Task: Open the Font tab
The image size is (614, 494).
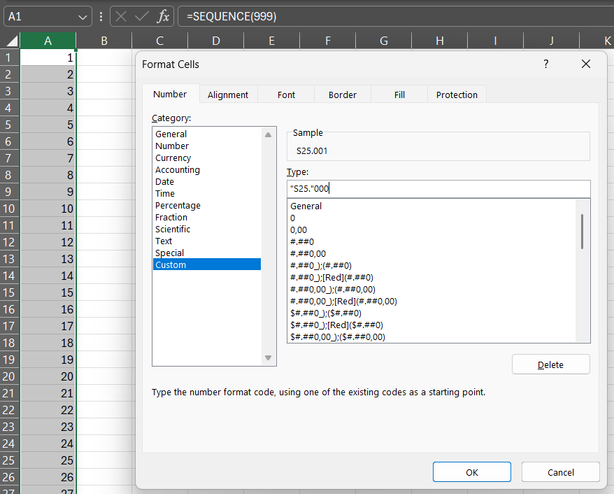Action: [x=286, y=95]
